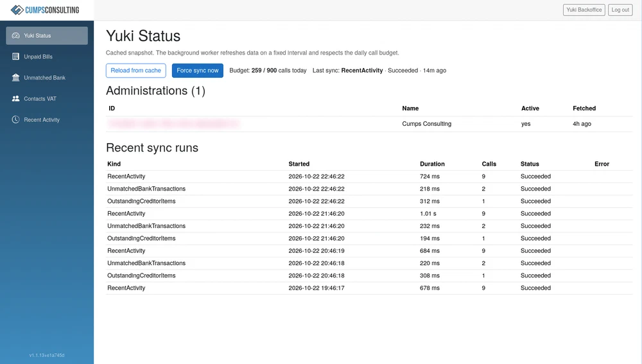Click the version label v1.1.13+e1a745d

pyautogui.click(x=47, y=355)
